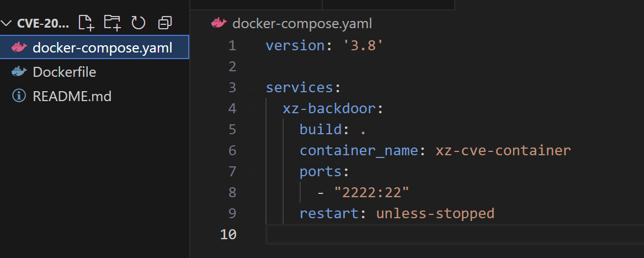Viewport: 644px width, 258px height.
Task: Click the "2222:22" port mapping string
Action: click(372, 192)
